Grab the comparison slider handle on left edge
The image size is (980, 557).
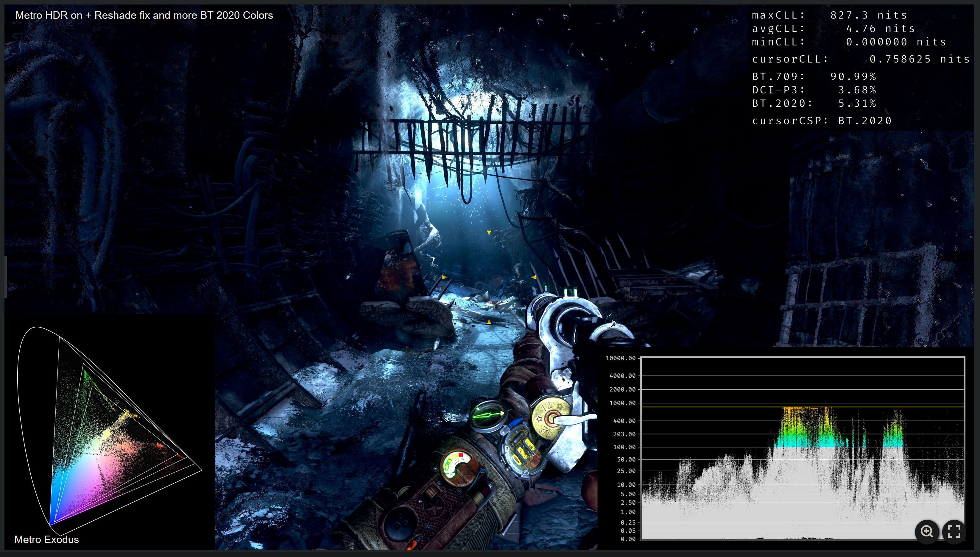coord(5,277)
